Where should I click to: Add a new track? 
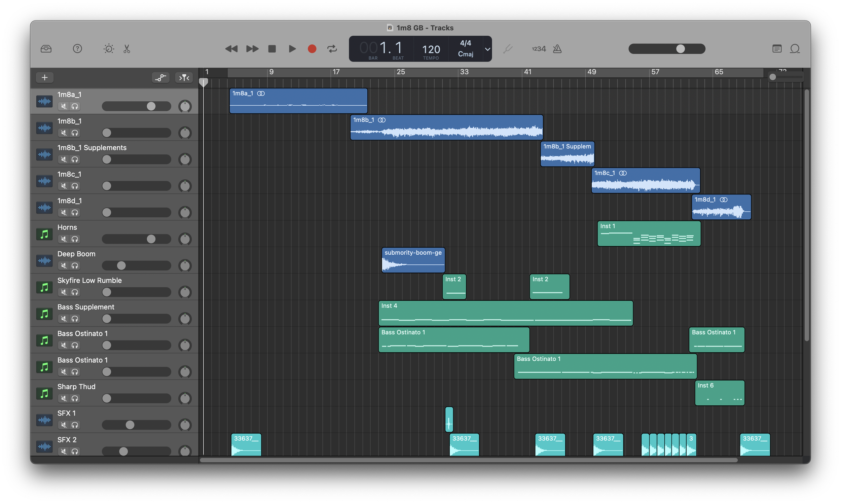click(44, 78)
